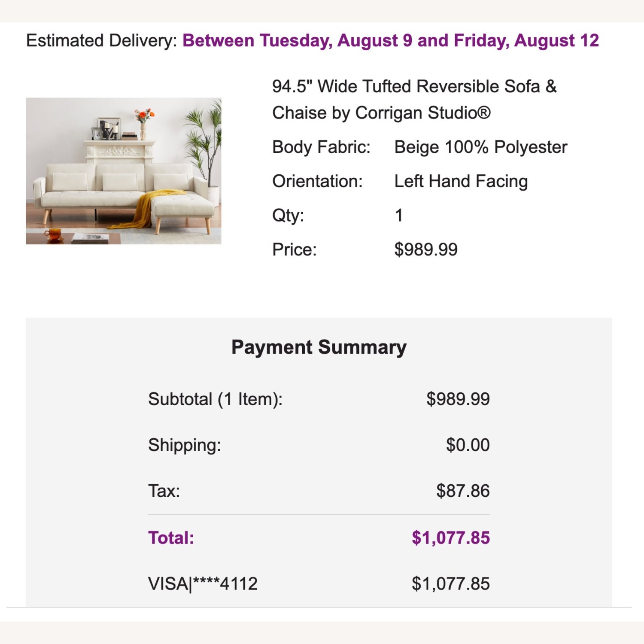Click the Orientation label
This screenshot has width=644, height=644.
click(x=317, y=181)
